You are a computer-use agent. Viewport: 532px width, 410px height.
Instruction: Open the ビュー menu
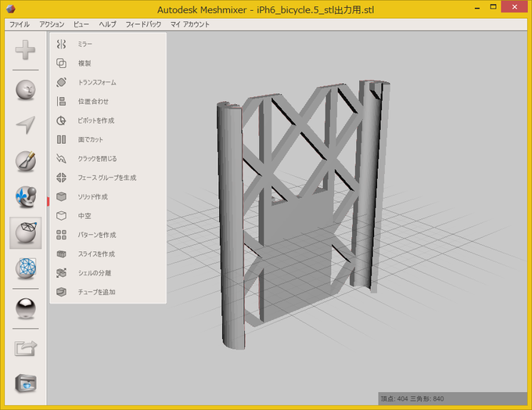pos(81,24)
